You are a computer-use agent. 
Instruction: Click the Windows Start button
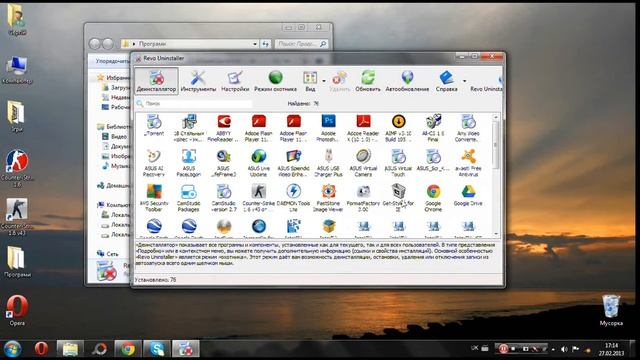[x=12, y=349]
